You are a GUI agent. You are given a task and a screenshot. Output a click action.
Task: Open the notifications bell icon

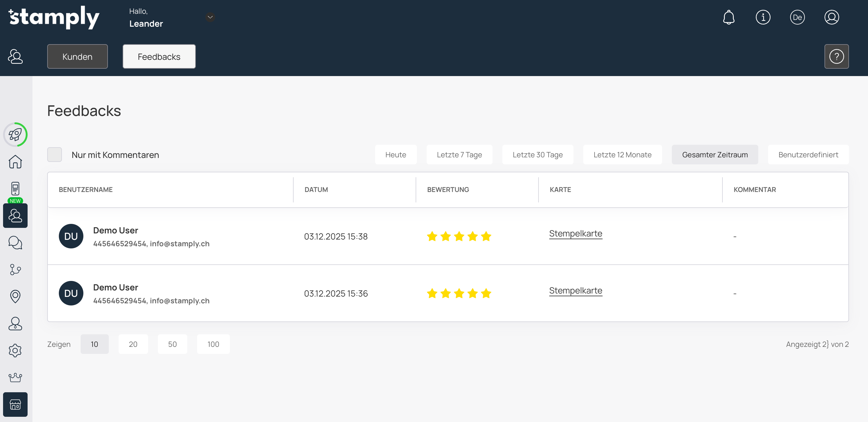click(x=729, y=17)
